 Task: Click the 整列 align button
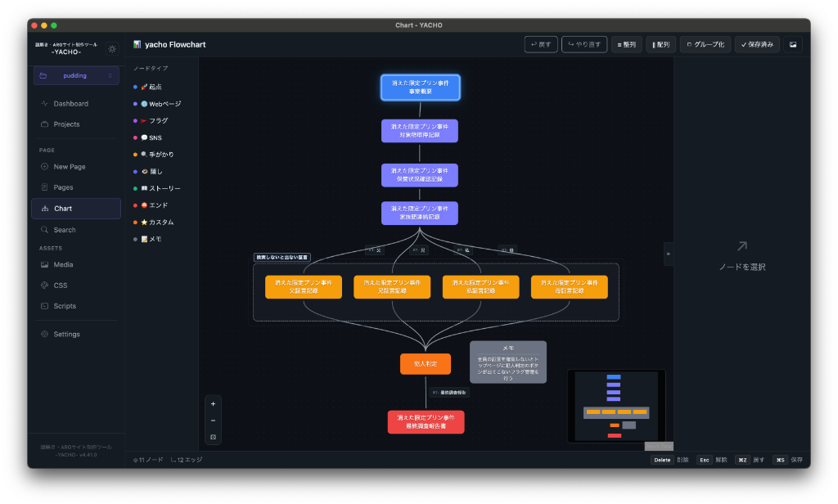click(626, 44)
